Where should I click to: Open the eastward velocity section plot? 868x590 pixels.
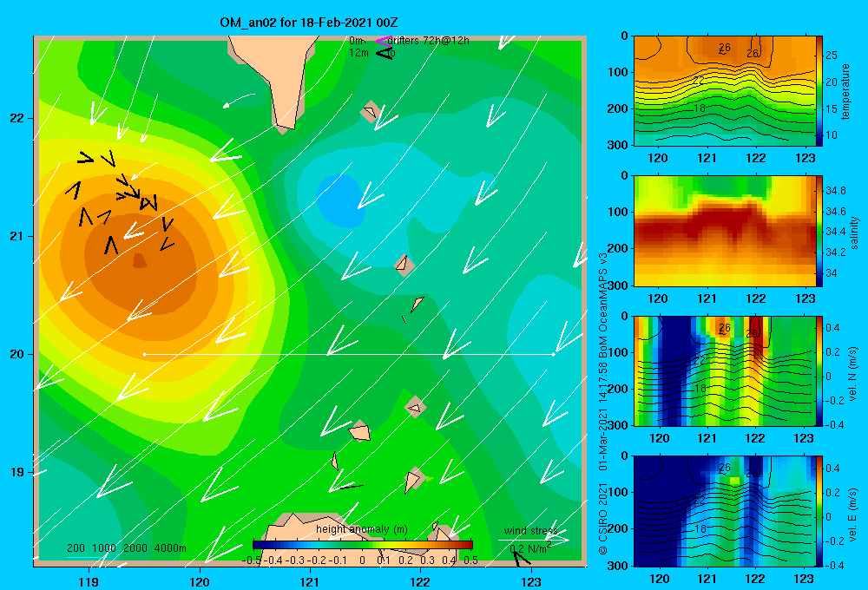pos(724,511)
